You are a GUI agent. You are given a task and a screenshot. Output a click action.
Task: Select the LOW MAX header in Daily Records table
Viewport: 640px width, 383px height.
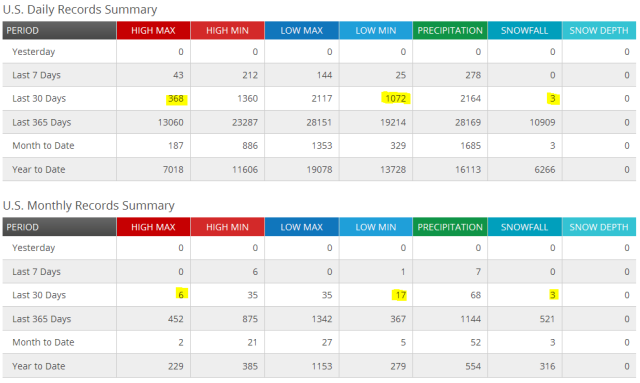point(302,31)
